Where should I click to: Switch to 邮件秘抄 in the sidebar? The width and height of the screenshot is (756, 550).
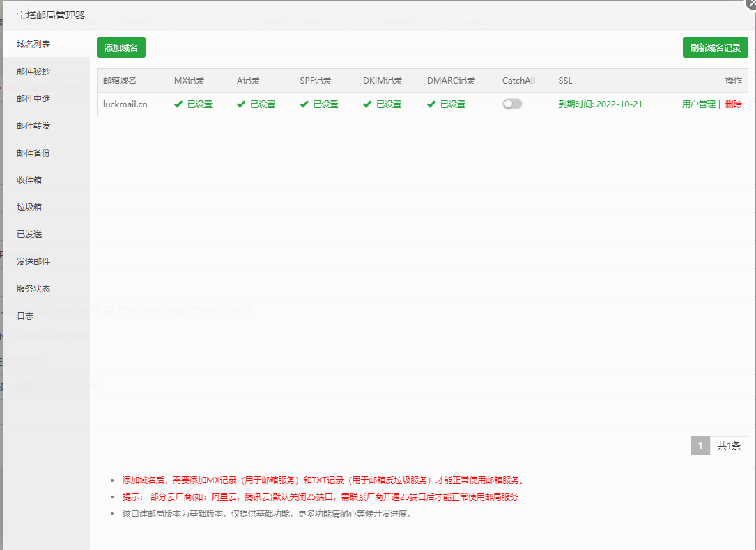coord(46,71)
